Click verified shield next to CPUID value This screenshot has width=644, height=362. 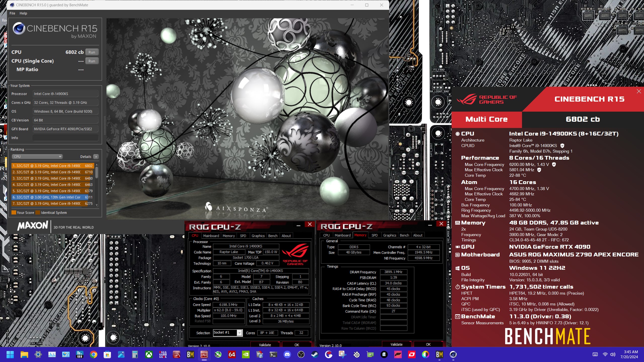pos(562,146)
